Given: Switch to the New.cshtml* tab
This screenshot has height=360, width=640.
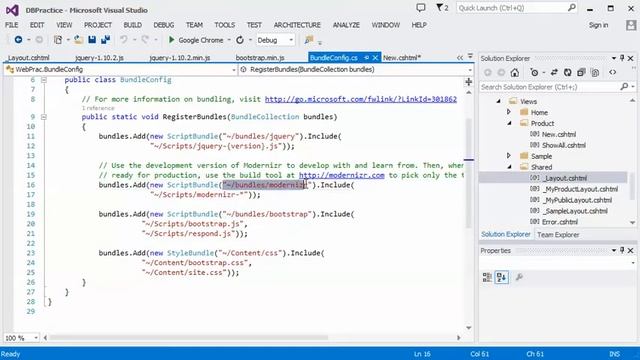Looking at the screenshot, I should pyautogui.click(x=402, y=58).
